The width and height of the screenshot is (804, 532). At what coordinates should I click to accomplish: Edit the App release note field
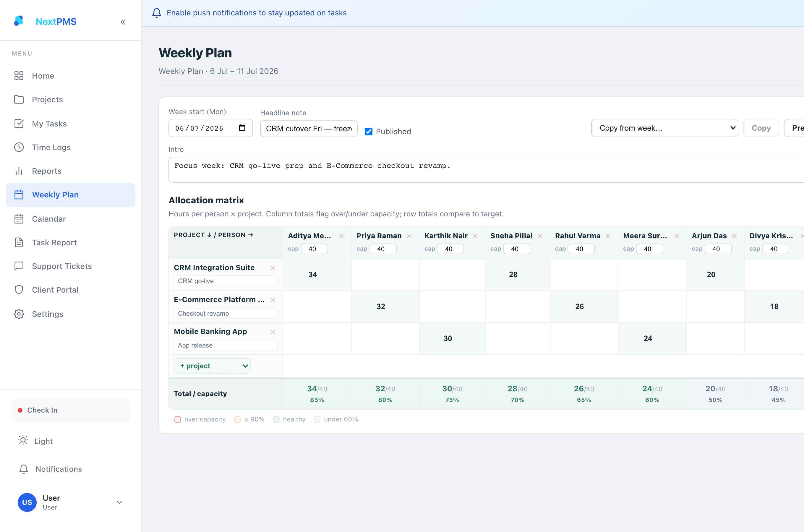coord(226,346)
